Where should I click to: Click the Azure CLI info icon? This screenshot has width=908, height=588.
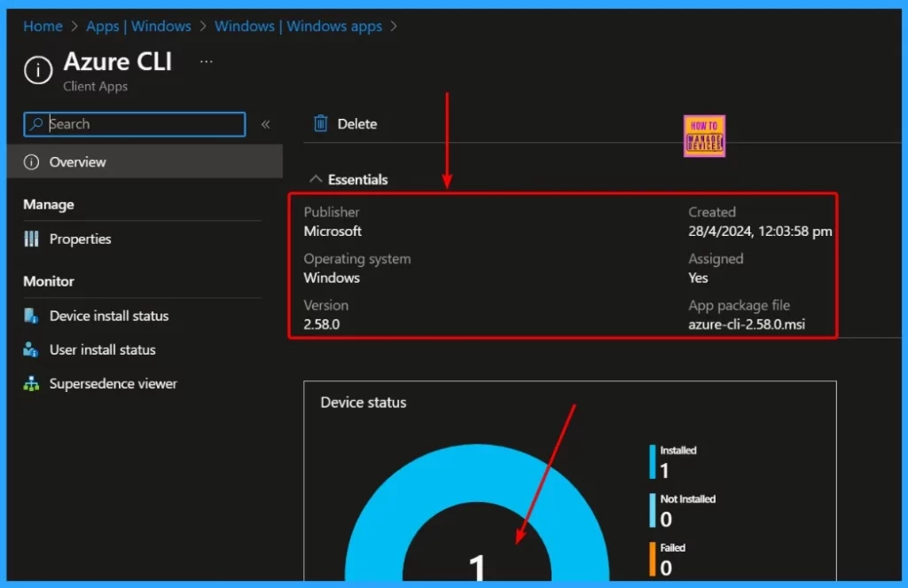pos(38,70)
